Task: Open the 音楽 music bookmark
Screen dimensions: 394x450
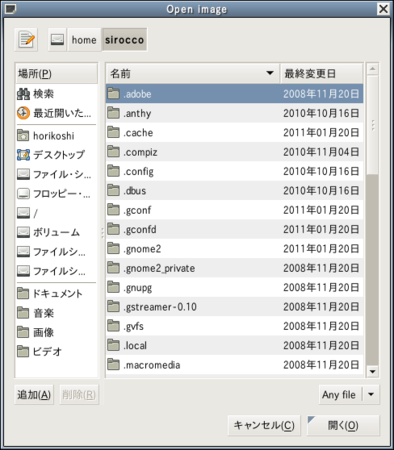Action: coord(57,313)
